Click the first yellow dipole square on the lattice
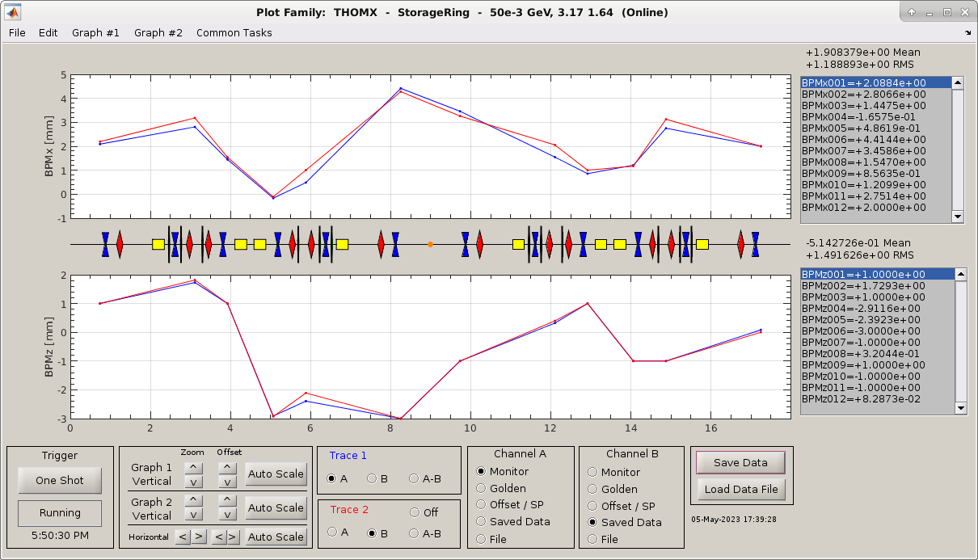This screenshot has width=978, height=560. click(158, 244)
